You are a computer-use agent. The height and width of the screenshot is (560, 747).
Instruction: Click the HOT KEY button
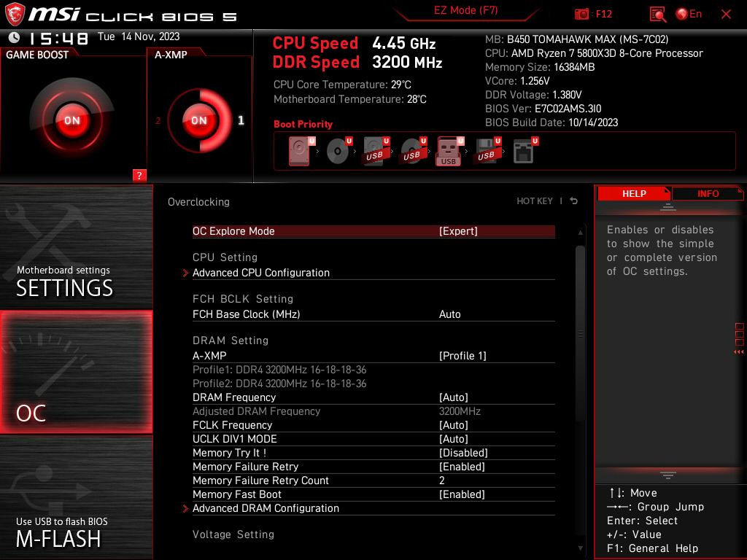pos(535,201)
